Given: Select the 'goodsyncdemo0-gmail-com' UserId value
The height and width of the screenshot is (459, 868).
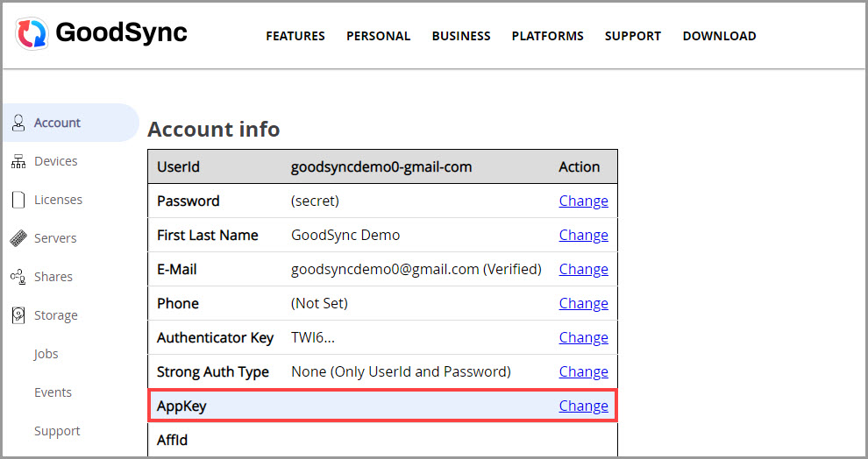Looking at the screenshot, I should pos(381,167).
